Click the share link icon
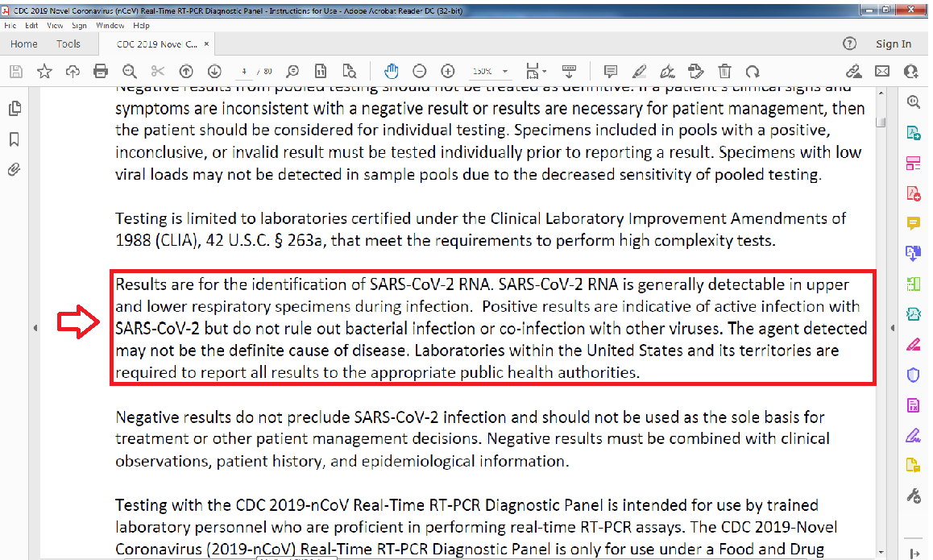 (x=854, y=72)
